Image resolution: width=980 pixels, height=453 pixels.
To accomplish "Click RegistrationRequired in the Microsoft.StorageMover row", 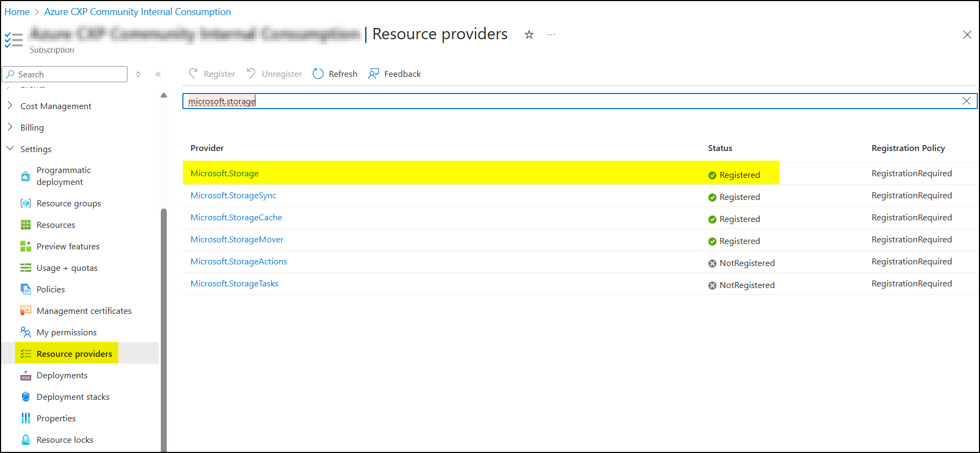I will pyautogui.click(x=912, y=239).
